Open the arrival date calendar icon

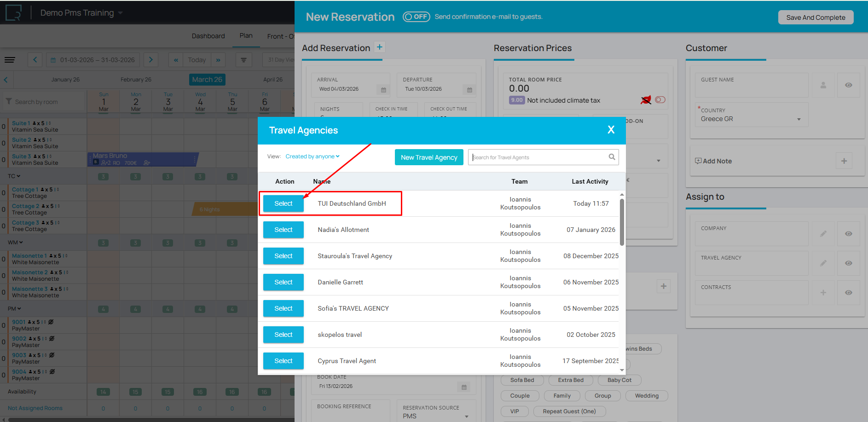coord(383,90)
